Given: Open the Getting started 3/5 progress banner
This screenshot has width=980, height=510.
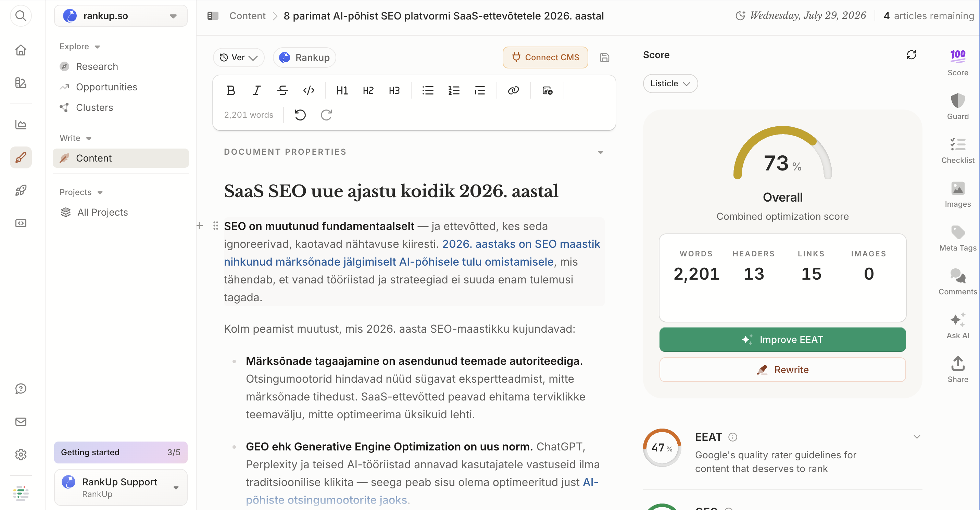Looking at the screenshot, I should click(x=121, y=452).
